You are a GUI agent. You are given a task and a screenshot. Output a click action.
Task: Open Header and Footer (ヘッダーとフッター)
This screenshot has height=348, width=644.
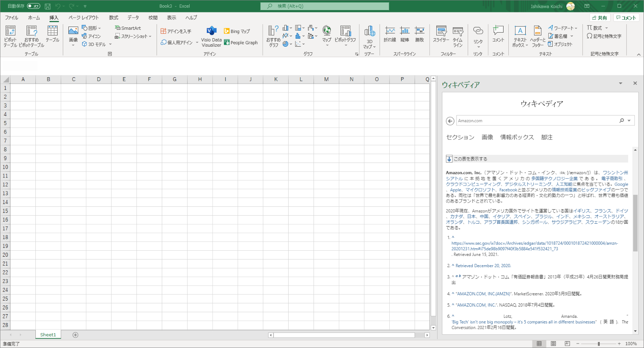(538, 36)
